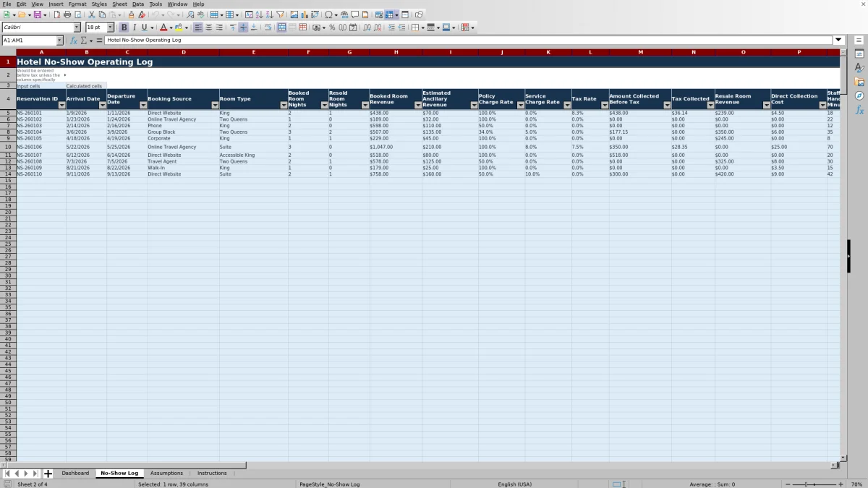868x488 pixels.
Task: Click into the formula input line
Action: pyautogui.click(x=469, y=40)
